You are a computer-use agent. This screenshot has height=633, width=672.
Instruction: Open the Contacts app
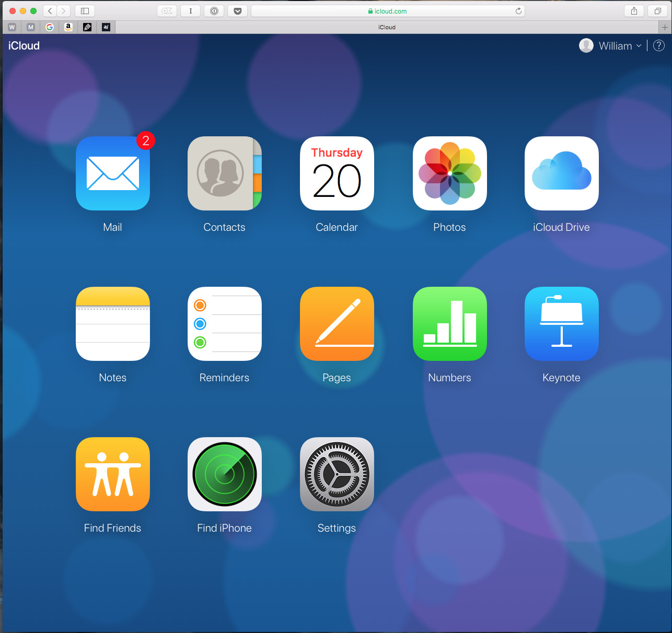tap(225, 173)
